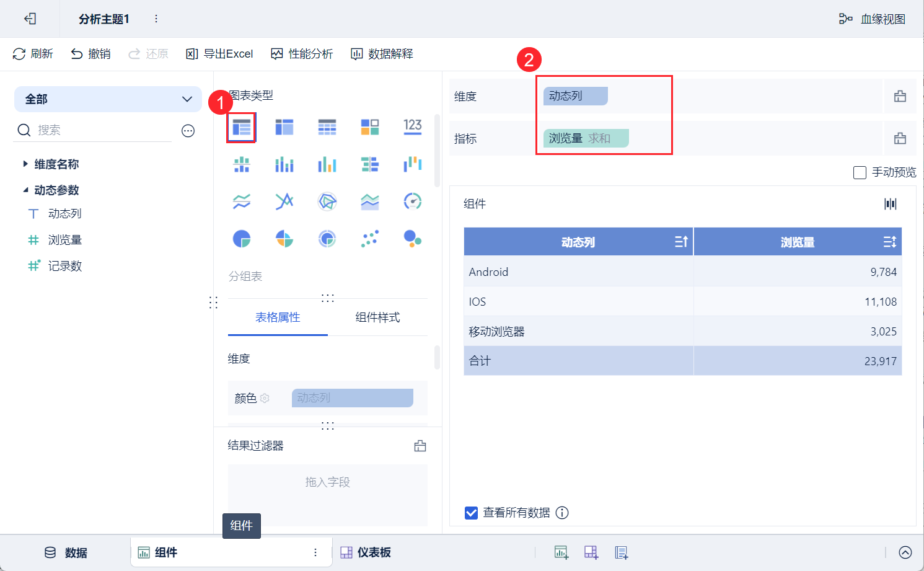Screen dimensions: 924x571
Task: Enable the 手动预览 checkbox
Action: coord(860,172)
